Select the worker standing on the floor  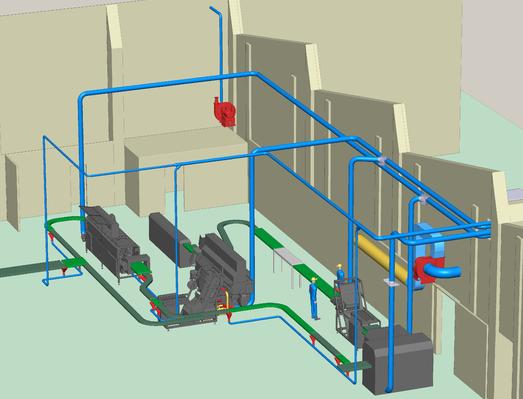314,298
